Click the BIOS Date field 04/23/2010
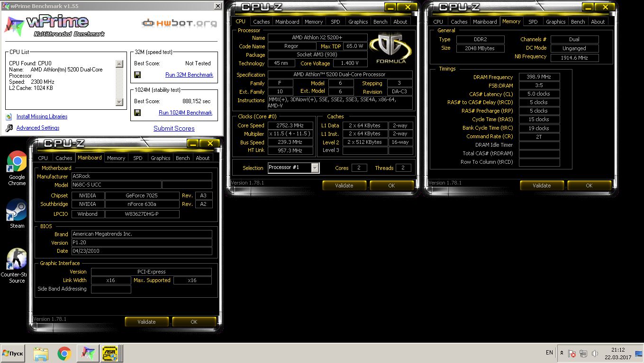Viewport: 644px width, 363px height. click(142, 251)
